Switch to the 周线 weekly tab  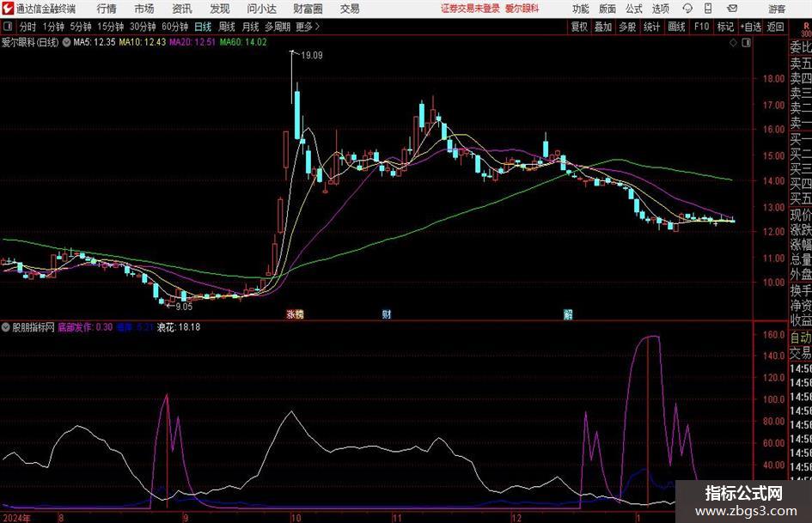pos(227,27)
